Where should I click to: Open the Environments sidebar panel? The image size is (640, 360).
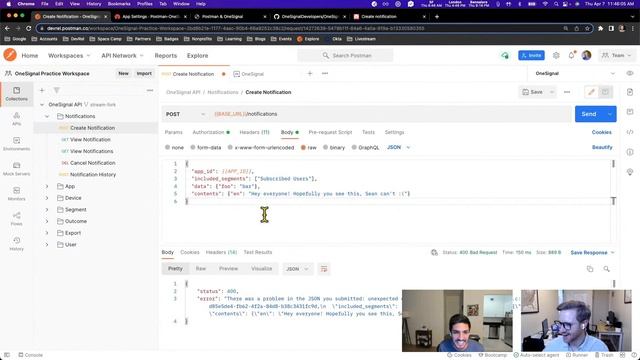16,144
